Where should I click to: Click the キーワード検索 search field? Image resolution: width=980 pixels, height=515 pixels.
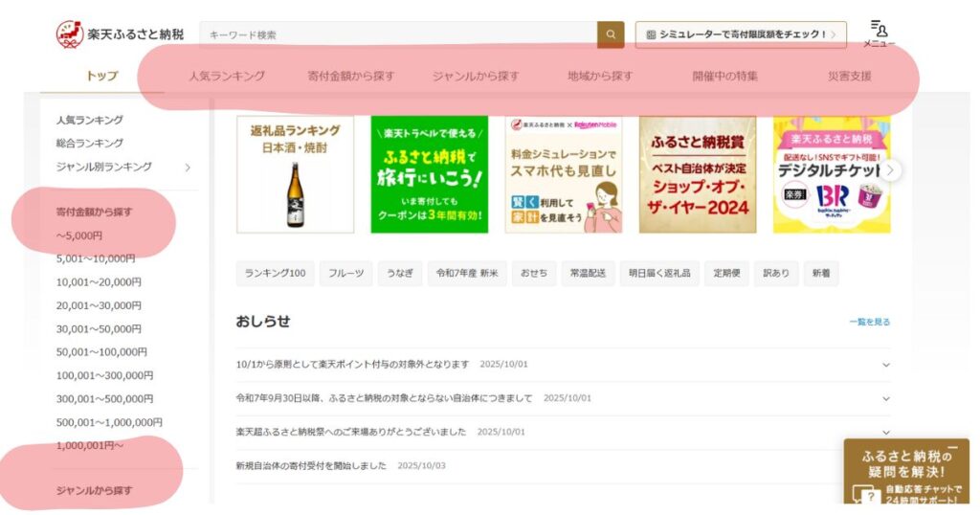[x=397, y=35]
